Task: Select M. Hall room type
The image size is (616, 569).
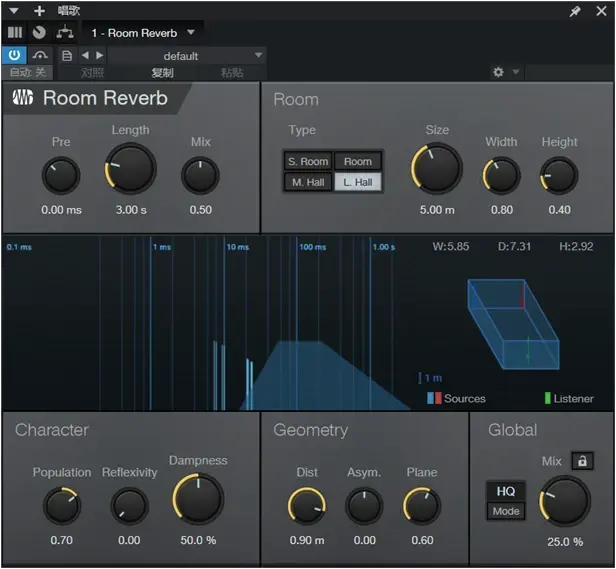Action: pos(308,182)
